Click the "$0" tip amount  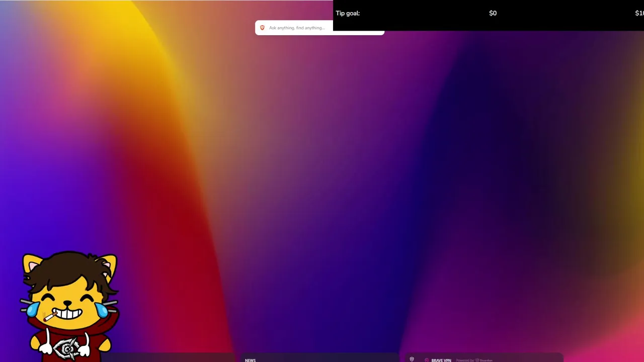click(493, 13)
